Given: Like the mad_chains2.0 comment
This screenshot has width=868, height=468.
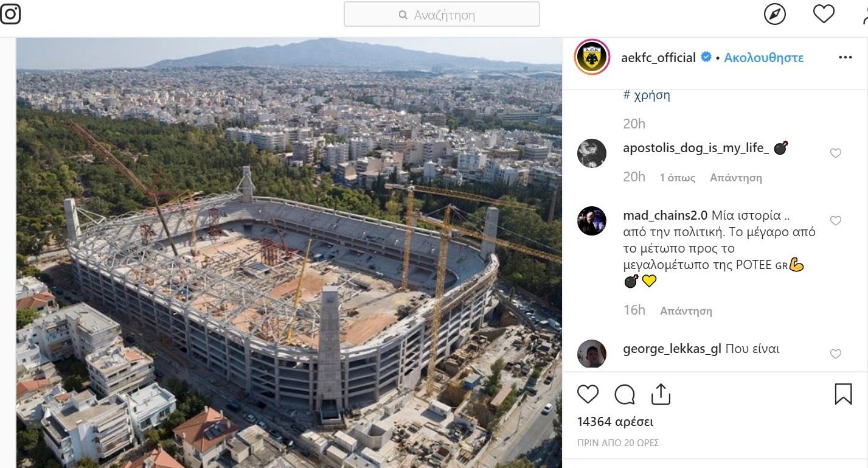Looking at the screenshot, I should click(x=836, y=221).
